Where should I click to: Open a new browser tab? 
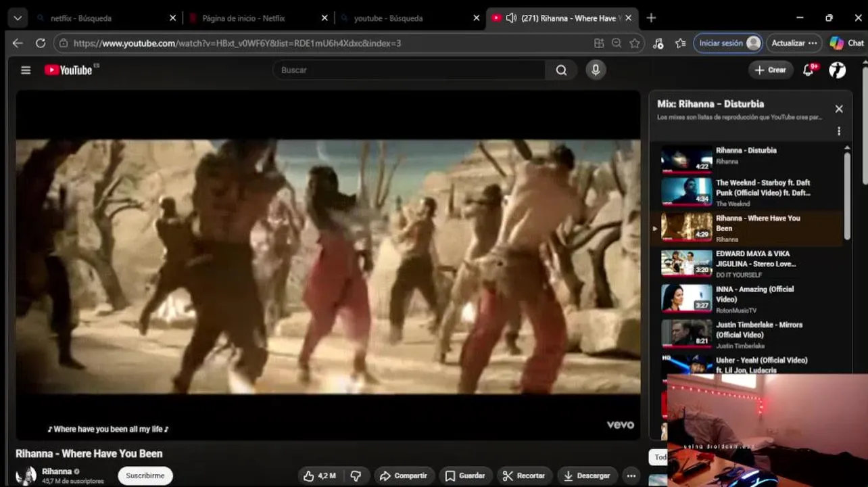tap(651, 18)
